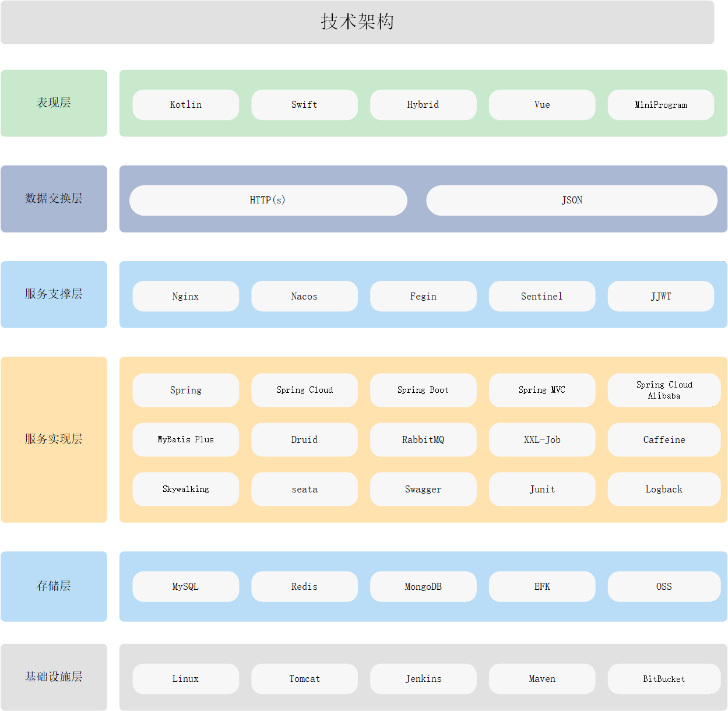Click the seata box

pos(304,490)
